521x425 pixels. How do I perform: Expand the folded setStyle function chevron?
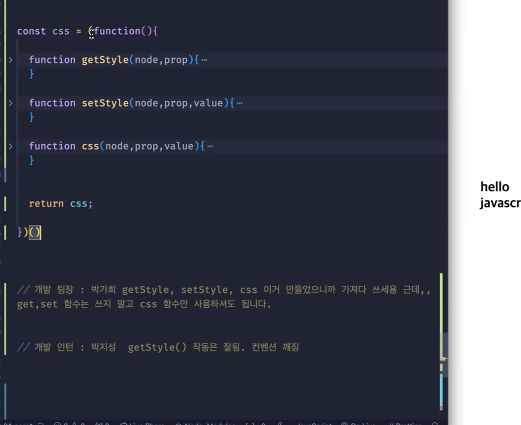11,103
